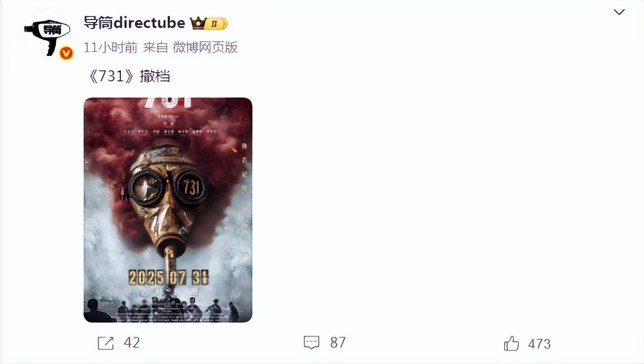Image resolution: width=644 pixels, height=364 pixels.
Task: Click the 2025.07.31 date on poster
Action: tap(168, 278)
